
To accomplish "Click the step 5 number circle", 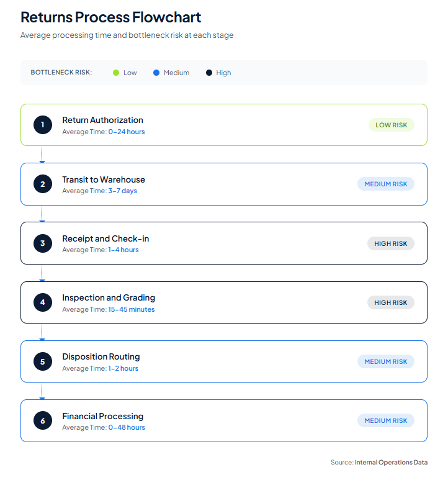I will pos(43,361).
